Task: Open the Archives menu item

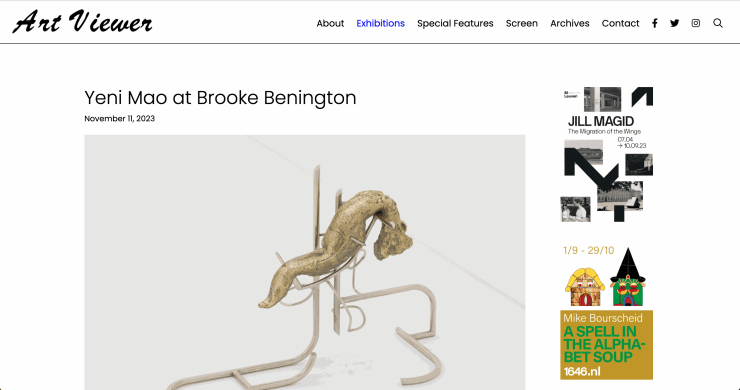Action: (x=570, y=23)
